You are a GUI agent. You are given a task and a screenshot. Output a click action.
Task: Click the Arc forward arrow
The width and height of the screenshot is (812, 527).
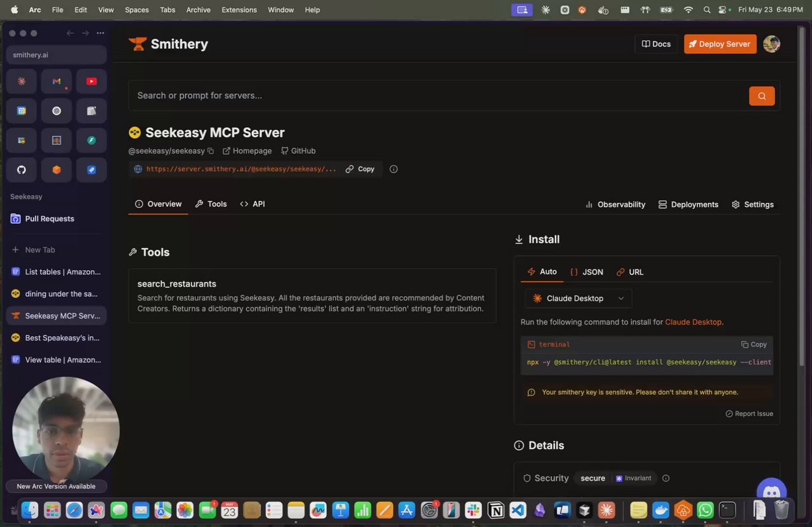(x=85, y=33)
